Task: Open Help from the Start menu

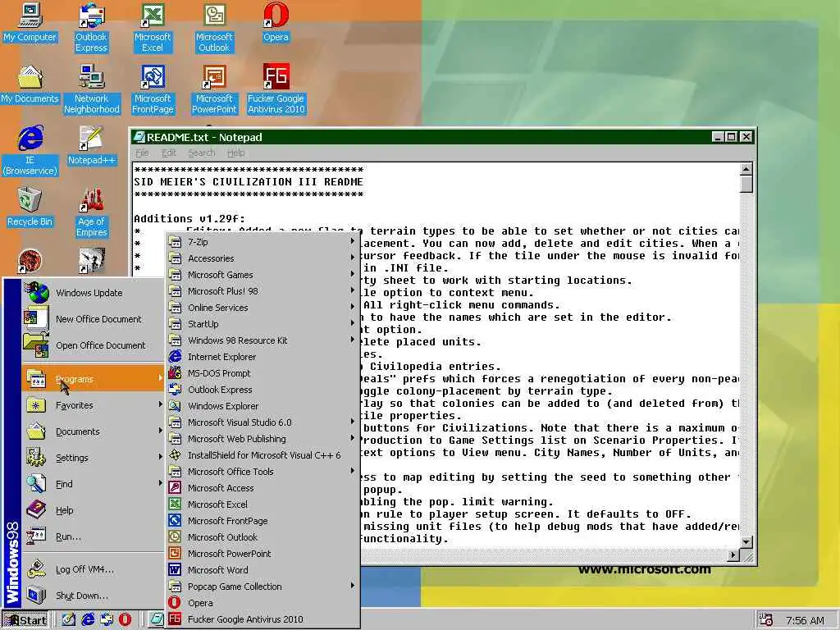Action: (x=93, y=510)
